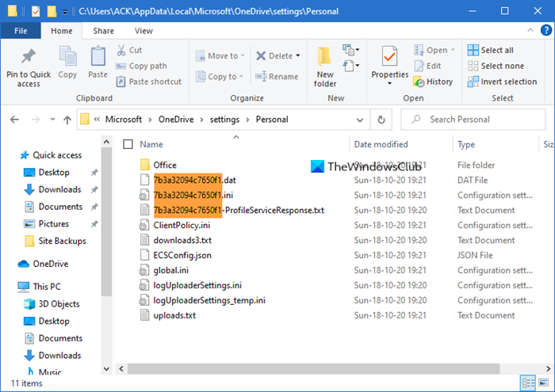555x392 pixels.
Task: Click the Copy ribbon button
Action: click(x=67, y=63)
